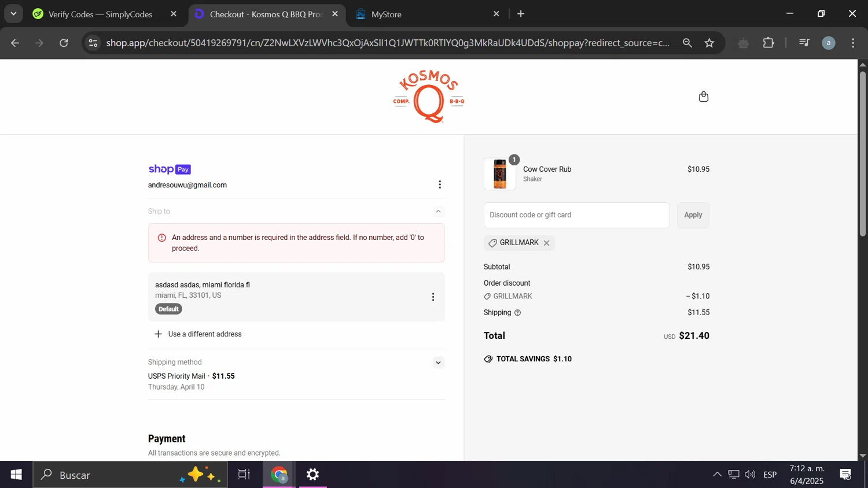Click the Payment heading
868x488 pixels.
point(167,439)
